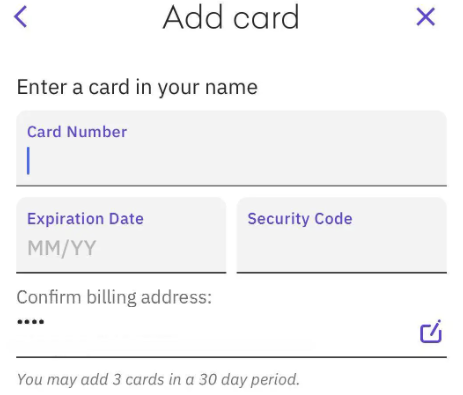Click the Add card title
The width and height of the screenshot is (463, 395).
point(231,17)
